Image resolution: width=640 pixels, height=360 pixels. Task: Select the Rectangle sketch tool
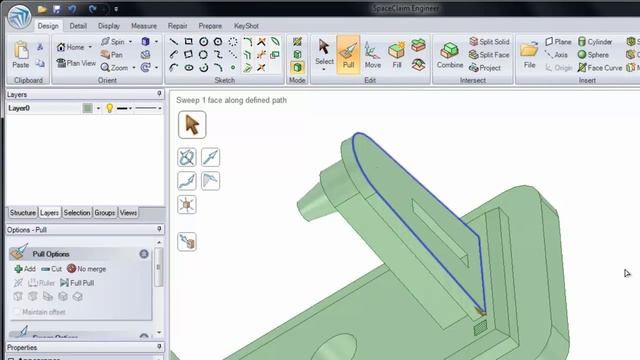coord(188,42)
